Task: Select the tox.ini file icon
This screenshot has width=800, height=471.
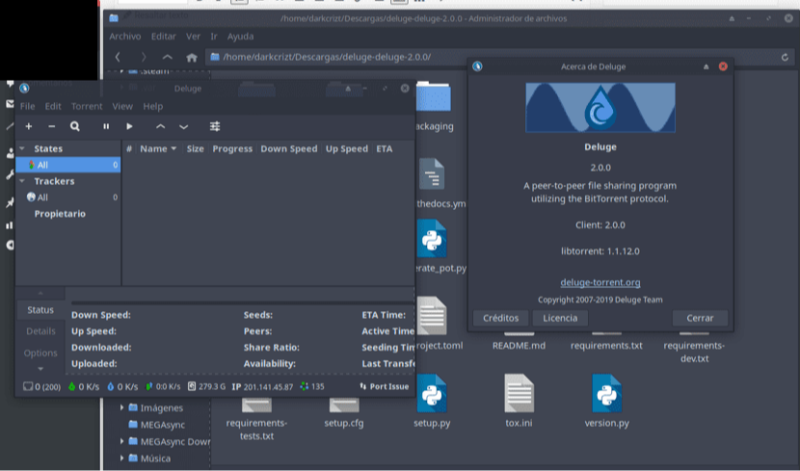Action: click(519, 393)
